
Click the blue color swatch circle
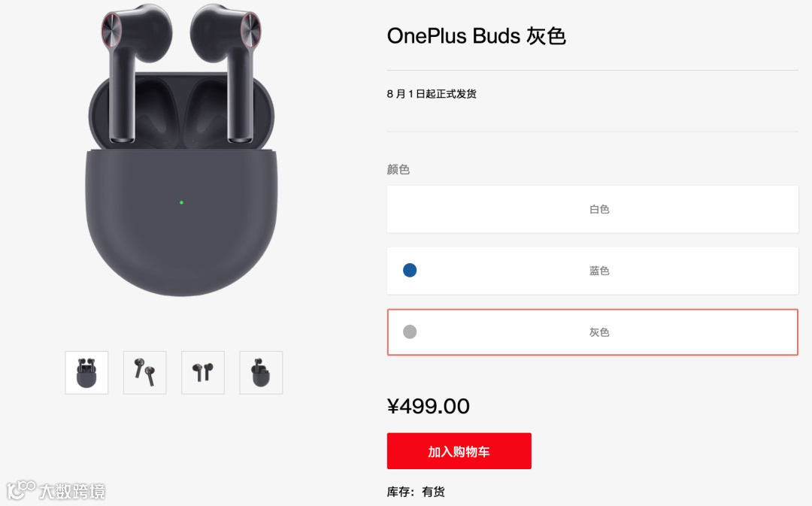click(410, 271)
